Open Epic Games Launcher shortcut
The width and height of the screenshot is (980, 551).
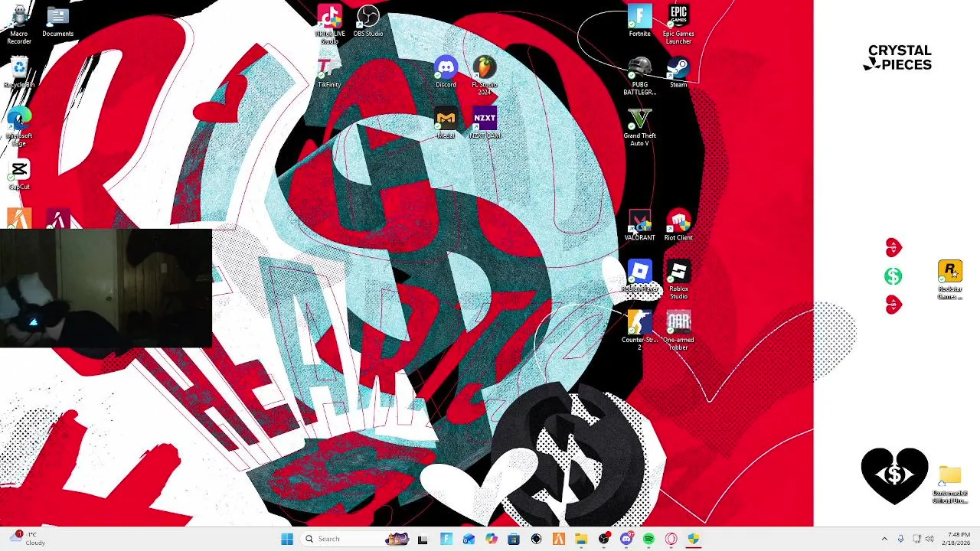678,24
